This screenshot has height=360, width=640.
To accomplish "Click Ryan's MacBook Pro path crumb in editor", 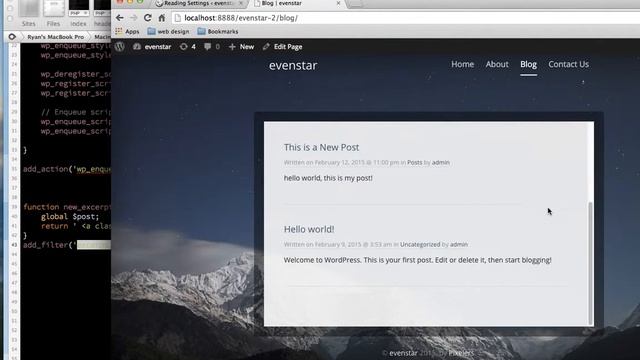I will coord(56,37).
